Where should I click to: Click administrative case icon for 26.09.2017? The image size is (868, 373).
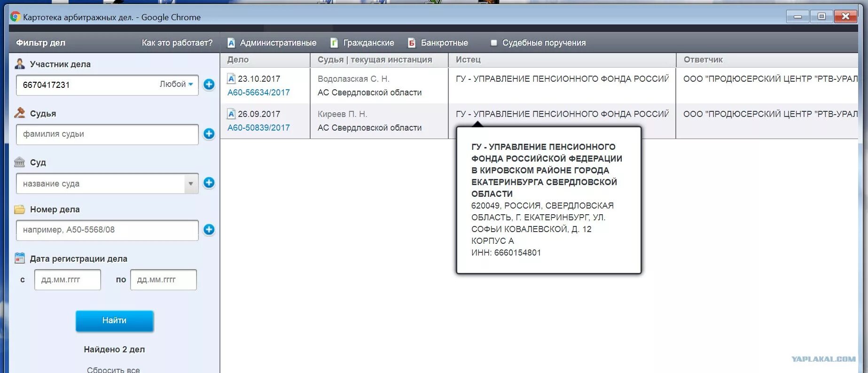click(231, 114)
